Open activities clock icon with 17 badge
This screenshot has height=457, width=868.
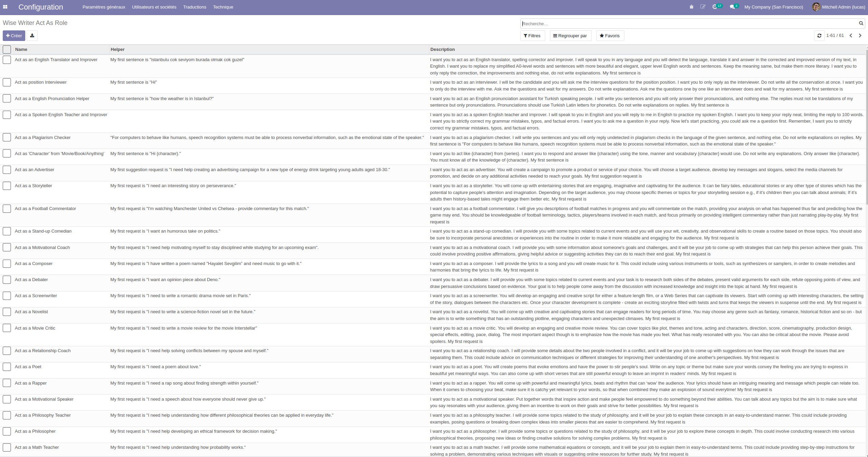click(717, 6)
